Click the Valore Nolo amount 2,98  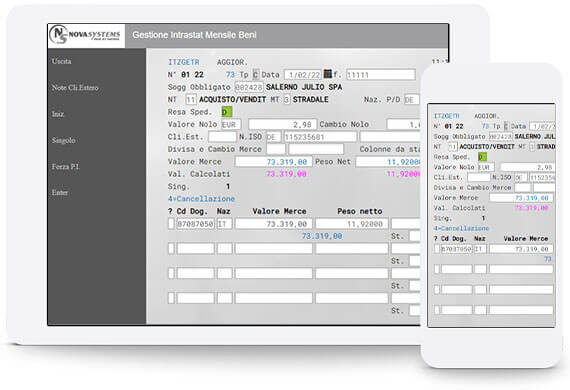pos(282,124)
